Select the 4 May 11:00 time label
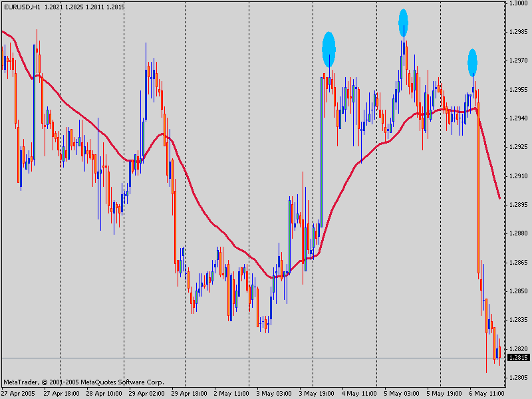 (359, 394)
